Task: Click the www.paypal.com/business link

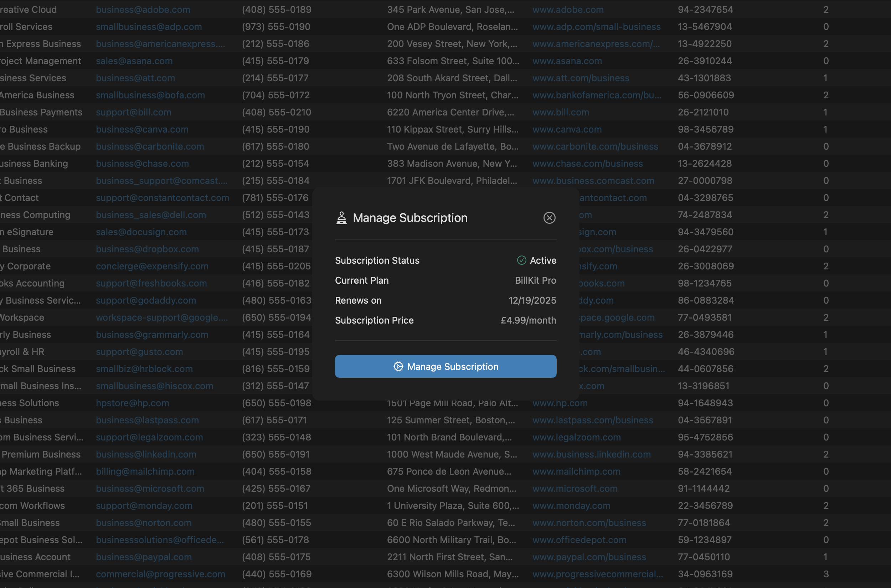Action: click(x=588, y=557)
